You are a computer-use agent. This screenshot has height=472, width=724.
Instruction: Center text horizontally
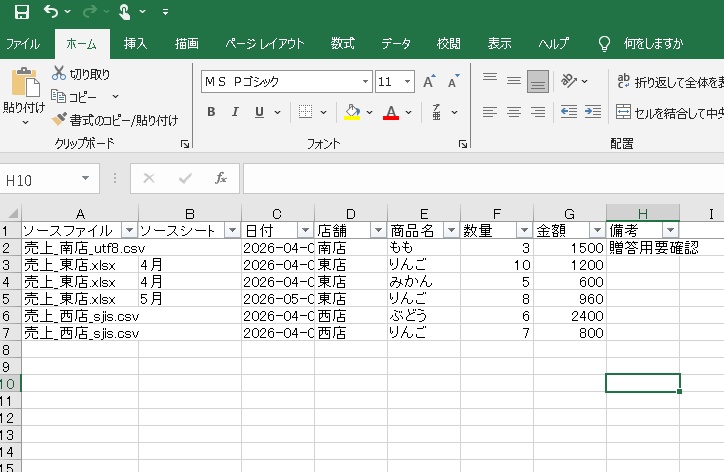coord(514,112)
